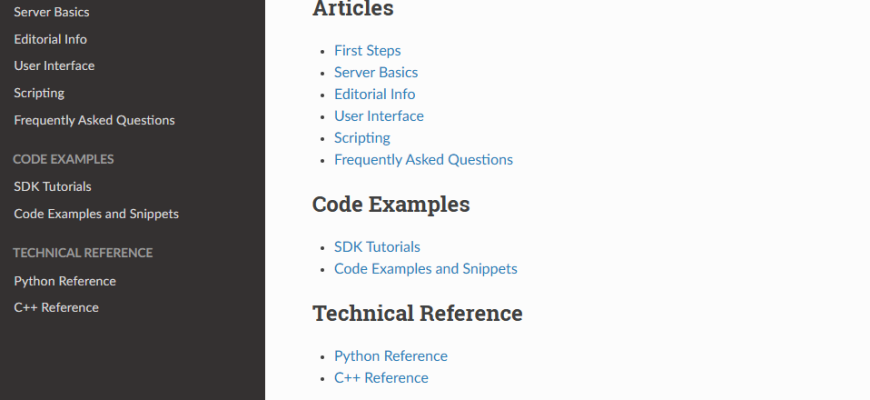
Task: Open Python Reference link under Technical Reference
Action: click(x=390, y=356)
